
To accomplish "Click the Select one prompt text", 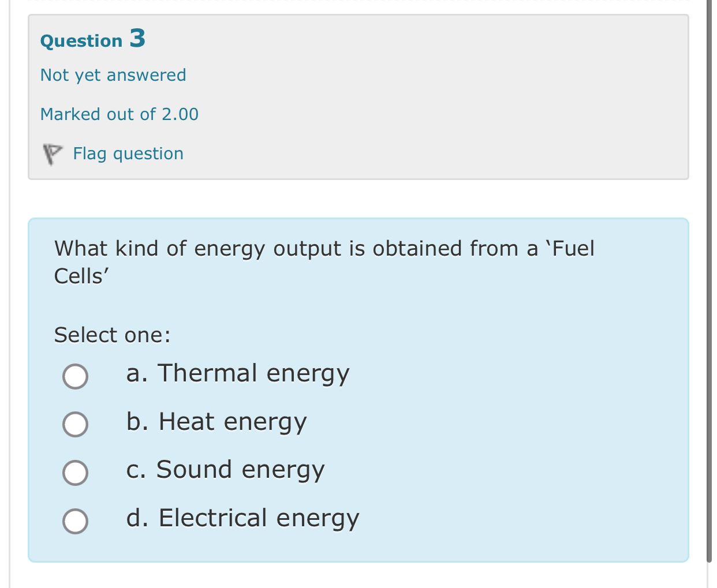I will (111, 335).
